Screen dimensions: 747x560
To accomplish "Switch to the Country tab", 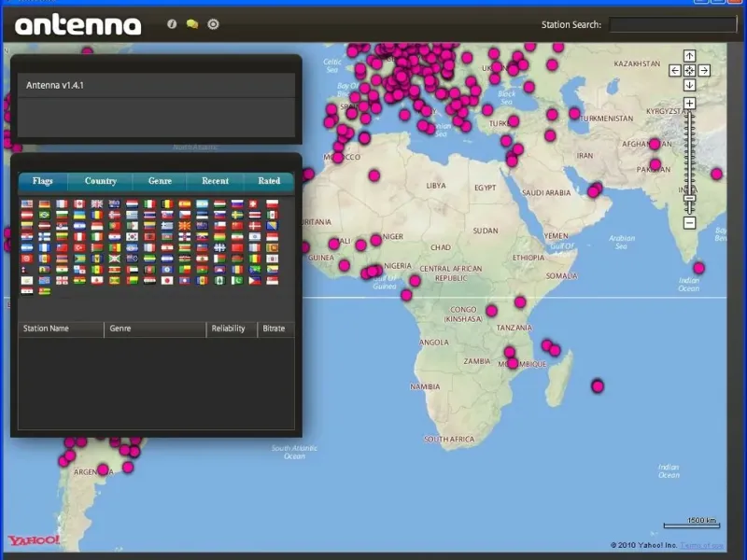I will pos(101,181).
